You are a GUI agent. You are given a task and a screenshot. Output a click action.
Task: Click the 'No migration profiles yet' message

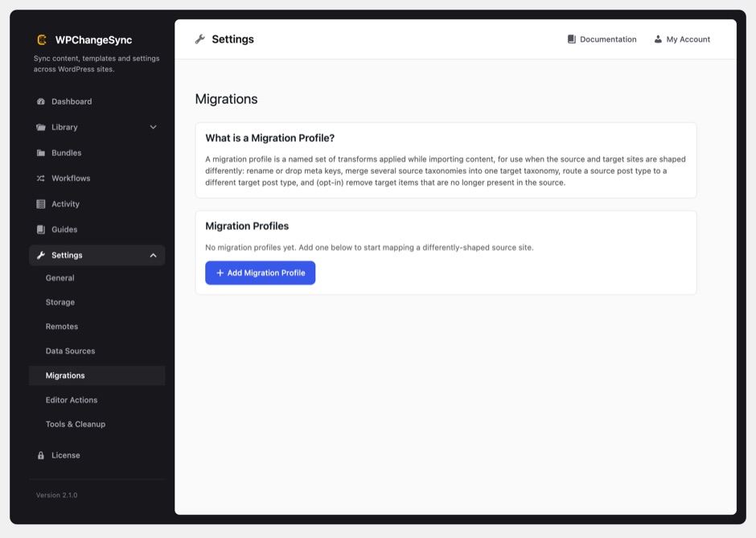click(x=369, y=248)
